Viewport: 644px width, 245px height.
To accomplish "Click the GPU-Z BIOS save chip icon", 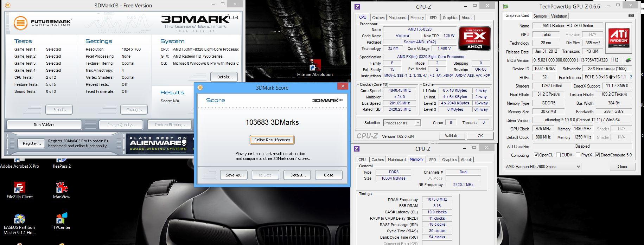I will pyautogui.click(x=628, y=60).
